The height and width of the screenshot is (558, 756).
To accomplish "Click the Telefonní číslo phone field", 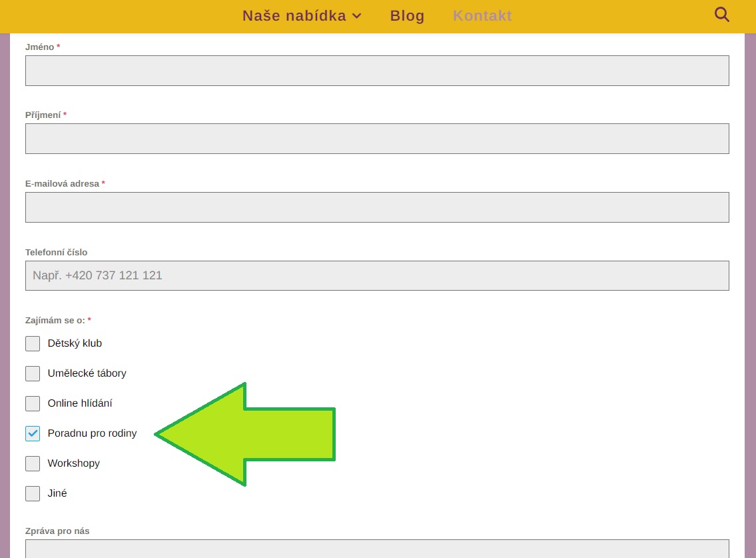I will (x=377, y=275).
